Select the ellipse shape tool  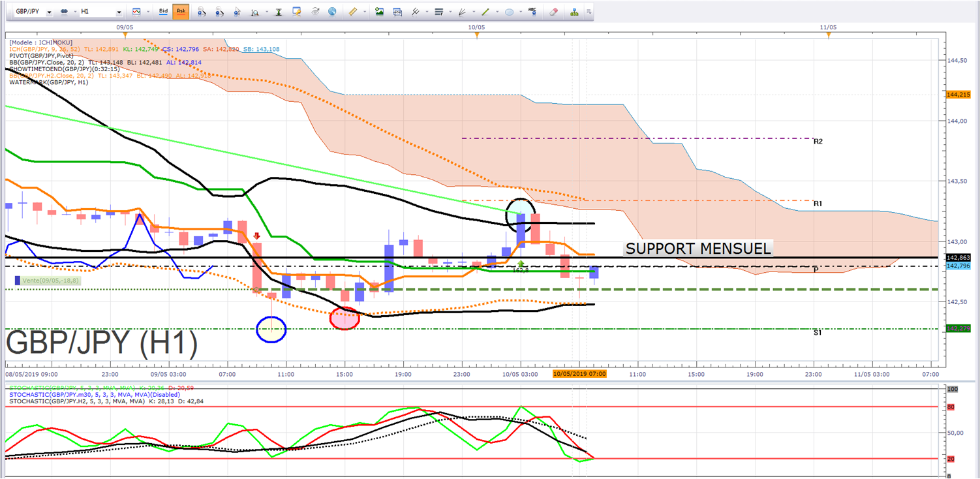[x=509, y=12]
